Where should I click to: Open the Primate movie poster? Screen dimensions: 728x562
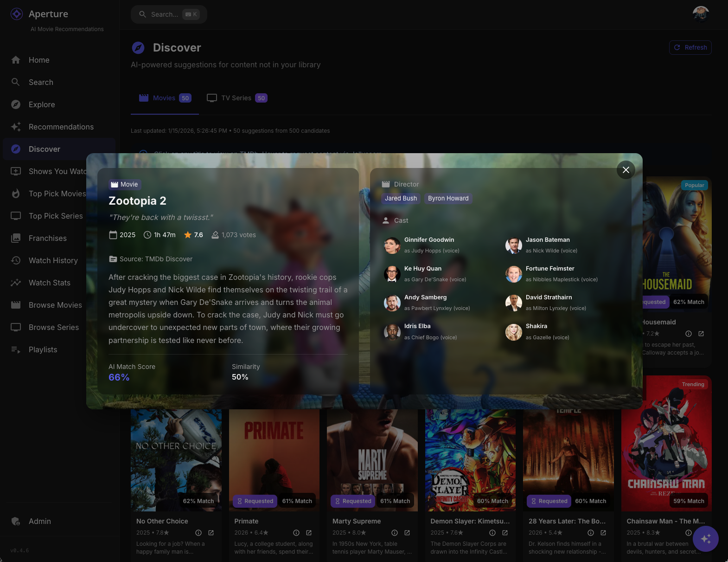pos(274,460)
